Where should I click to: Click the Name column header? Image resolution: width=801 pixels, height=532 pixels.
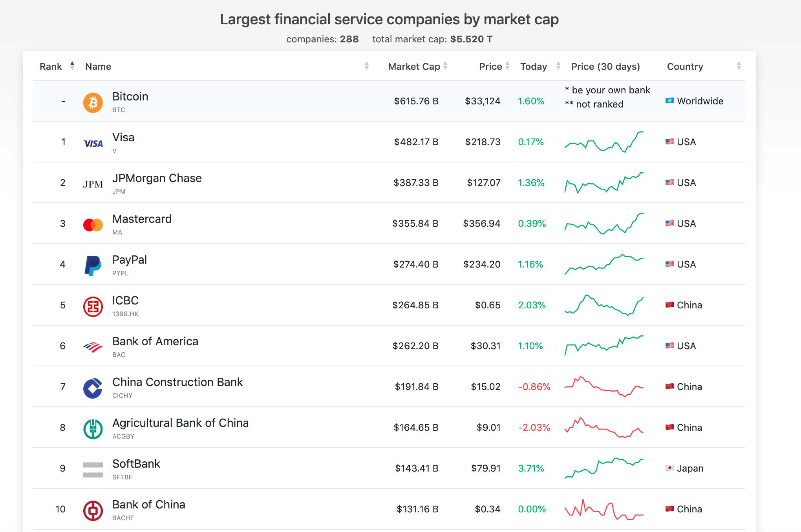tap(98, 67)
